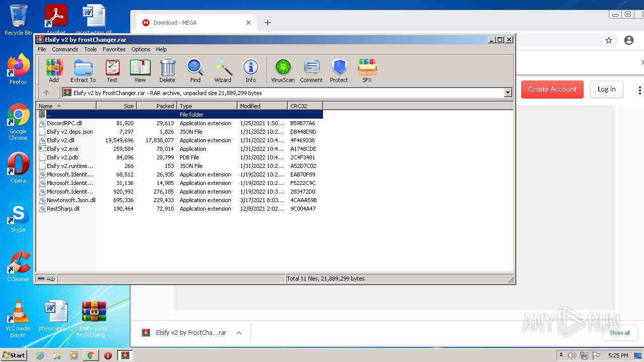Sort by Modified column header

(x=262, y=106)
